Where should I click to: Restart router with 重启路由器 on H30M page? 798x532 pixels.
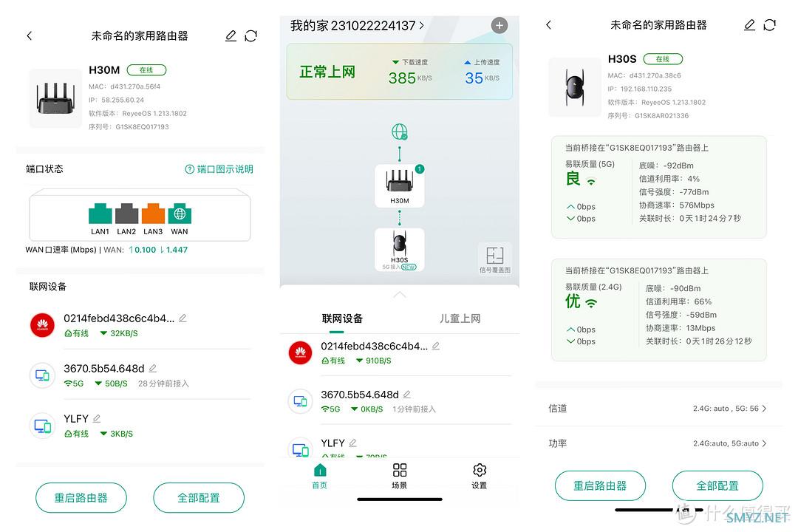click(81, 498)
